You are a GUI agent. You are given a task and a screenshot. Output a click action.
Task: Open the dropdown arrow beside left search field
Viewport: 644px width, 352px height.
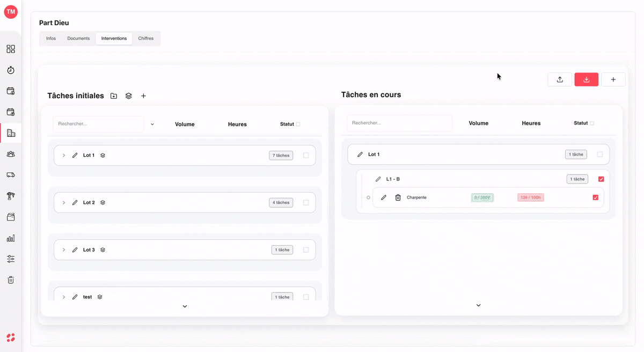point(152,124)
